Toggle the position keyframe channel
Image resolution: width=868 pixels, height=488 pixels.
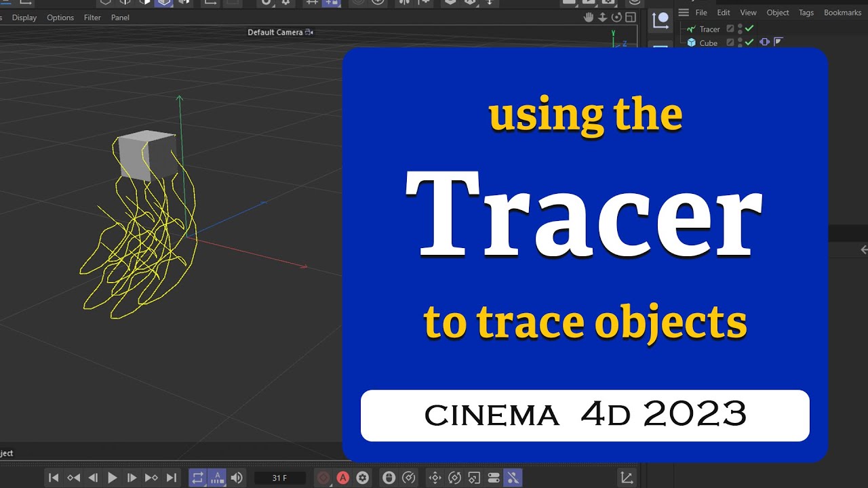(x=435, y=478)
